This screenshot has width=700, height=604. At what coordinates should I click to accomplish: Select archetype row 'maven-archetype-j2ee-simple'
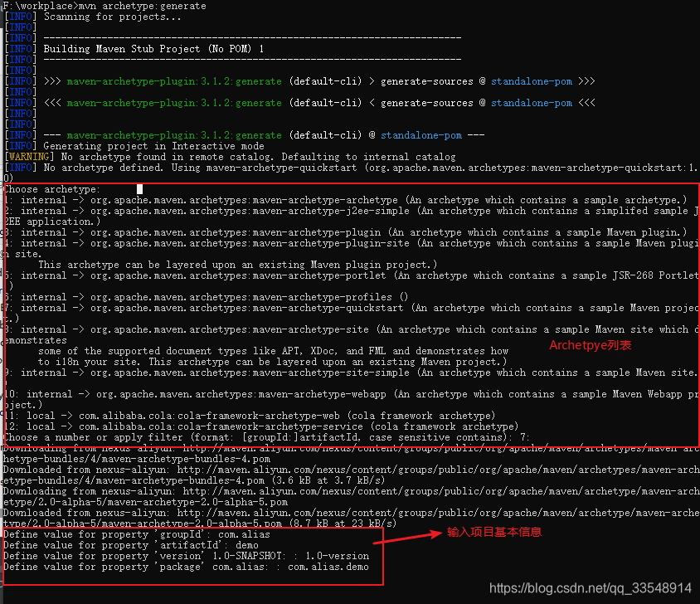click(x=350, y=217)
